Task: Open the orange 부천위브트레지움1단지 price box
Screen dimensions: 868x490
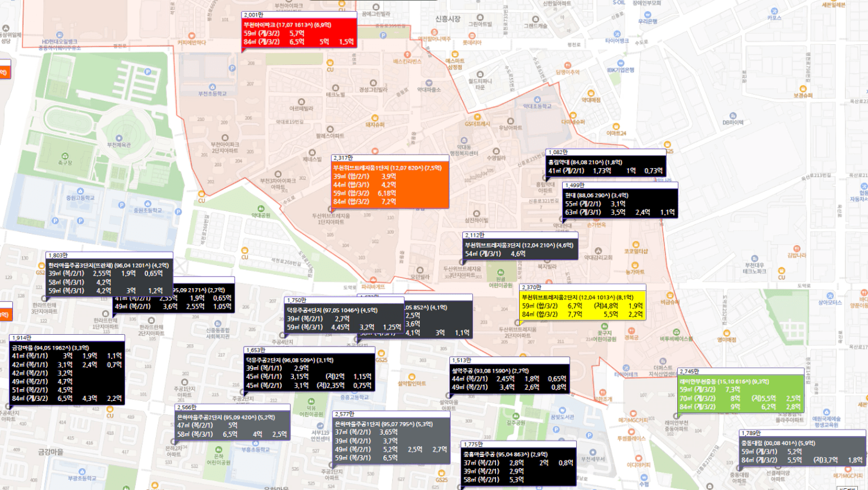Action: (390, 184)
